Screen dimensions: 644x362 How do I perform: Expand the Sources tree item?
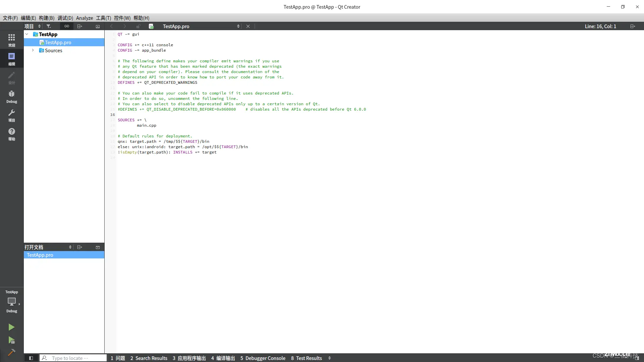pos(33,50)
